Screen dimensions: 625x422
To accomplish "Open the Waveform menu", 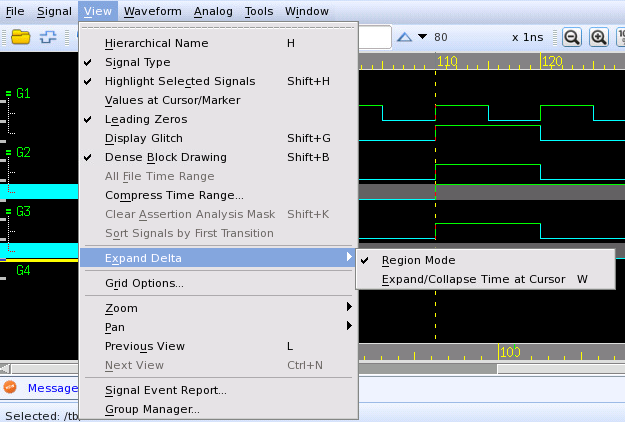I will [153, 11].
